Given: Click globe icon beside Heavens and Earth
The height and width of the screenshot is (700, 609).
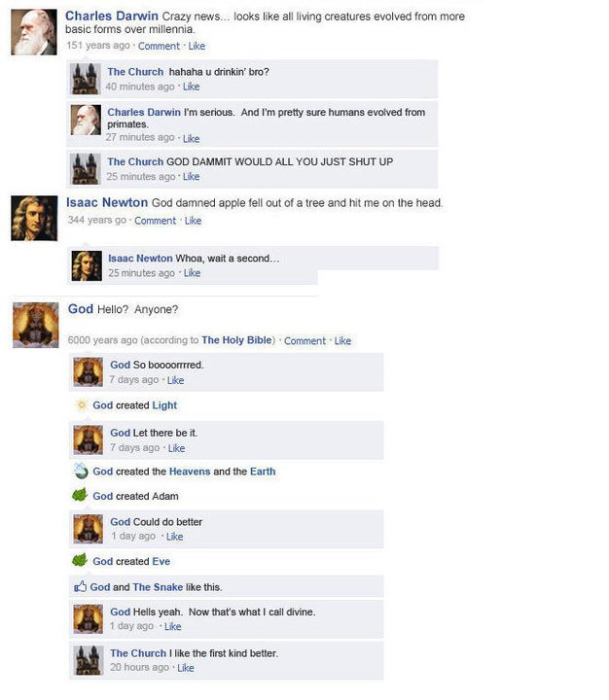Looking at the screenshot, I should pos(81,471).
